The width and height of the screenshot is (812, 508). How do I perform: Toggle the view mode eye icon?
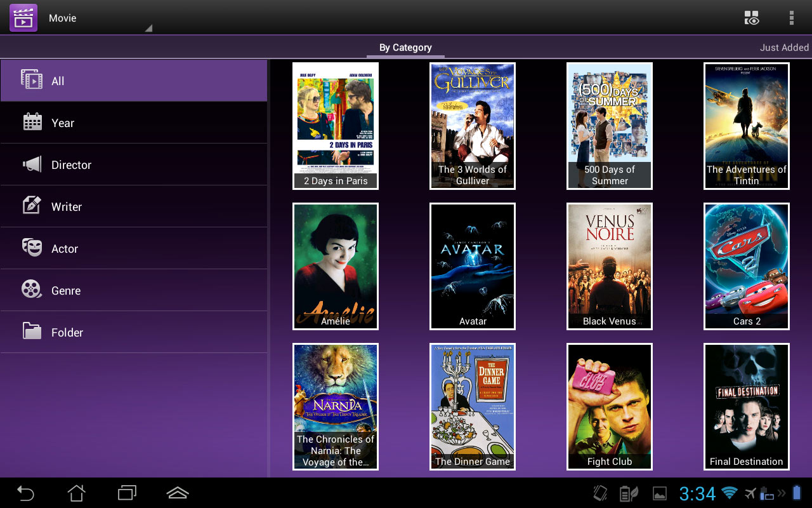click(752, 18)
